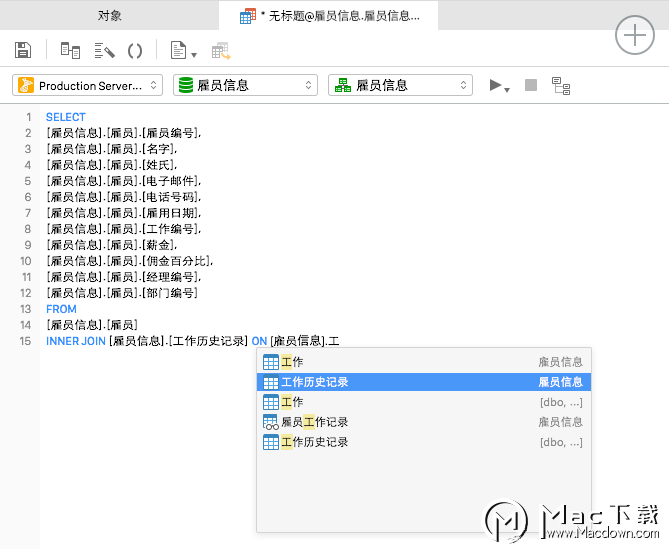Click the round plus new tab button
This screenshot has height=549, width=669.
(635, 35)
